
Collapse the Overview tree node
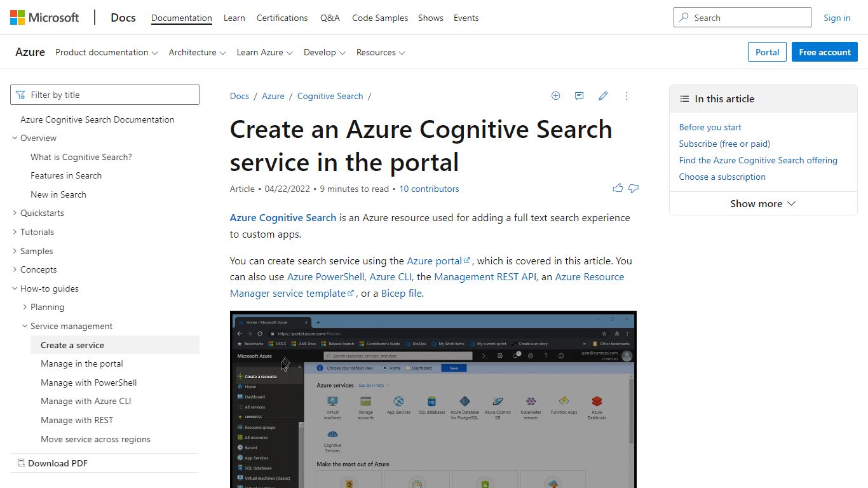pos(15,138)
